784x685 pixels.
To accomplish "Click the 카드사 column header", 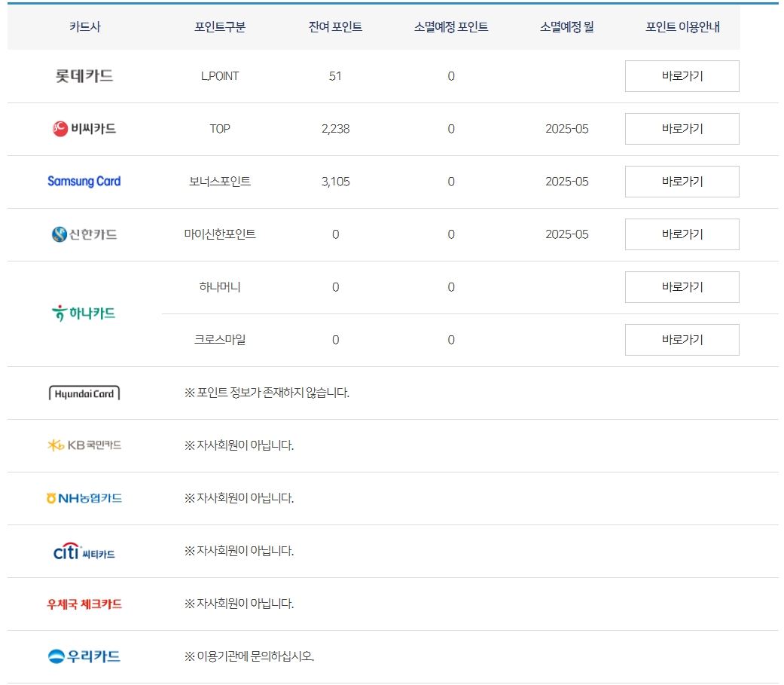I will click(85, 27).
